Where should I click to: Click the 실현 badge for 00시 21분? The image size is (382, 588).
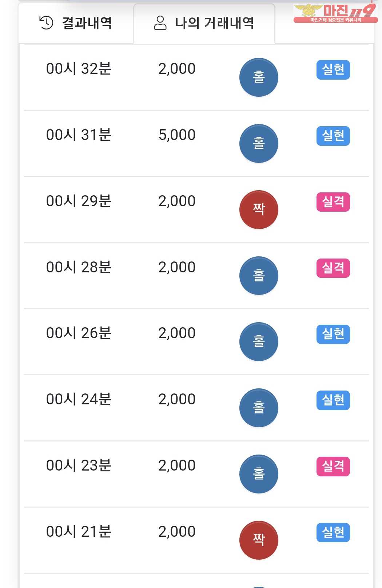coord(333,533)
